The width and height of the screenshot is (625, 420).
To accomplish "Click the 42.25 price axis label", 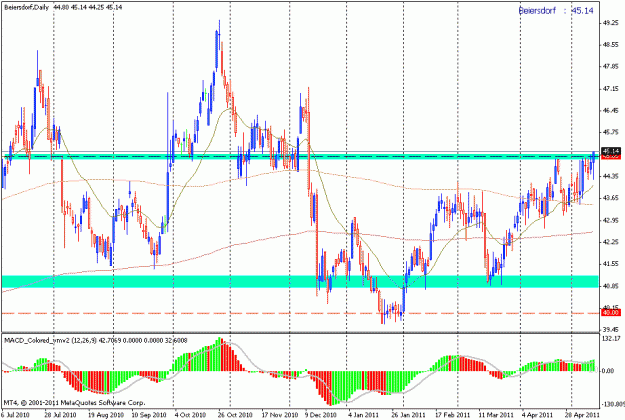I will 611,242.
